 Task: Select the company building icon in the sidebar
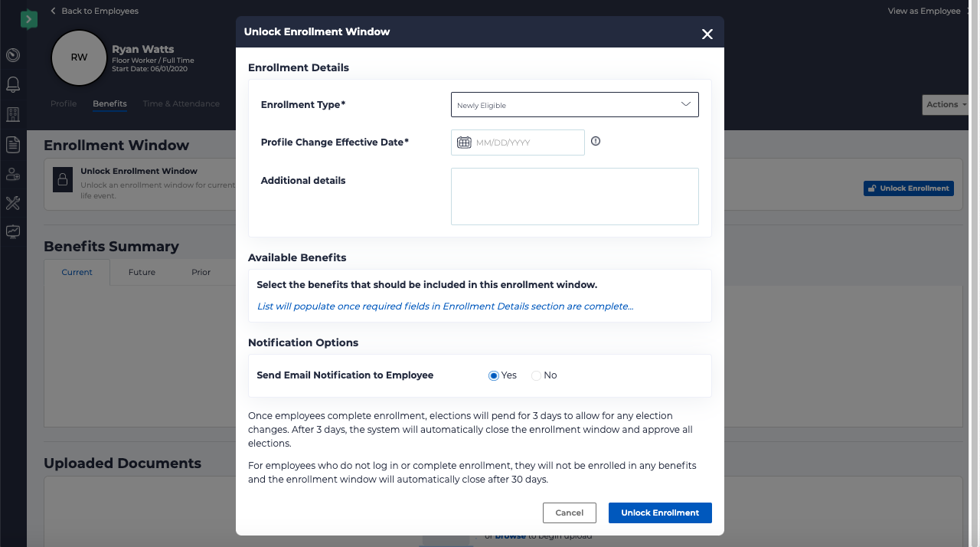pyautogui.click(x=13, y=114)
